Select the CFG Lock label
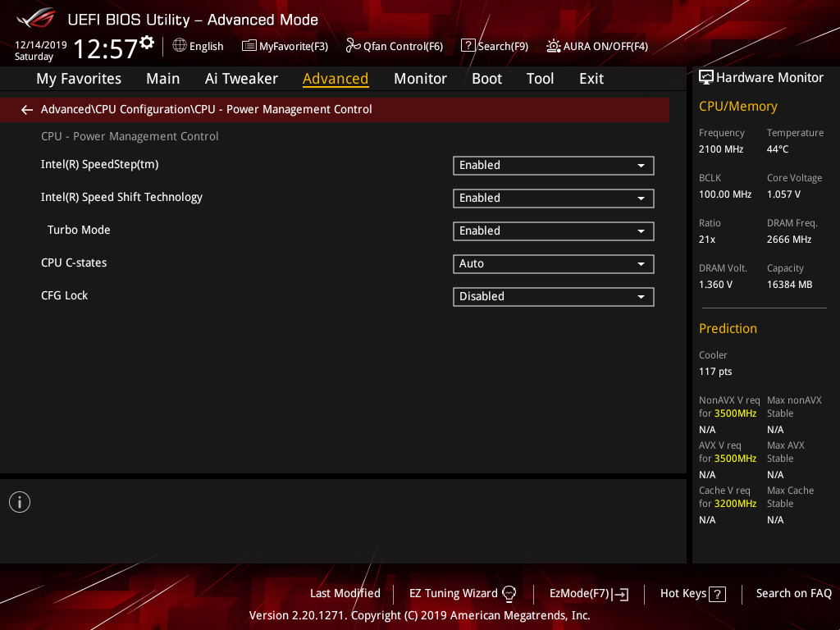 pos(64,295)
